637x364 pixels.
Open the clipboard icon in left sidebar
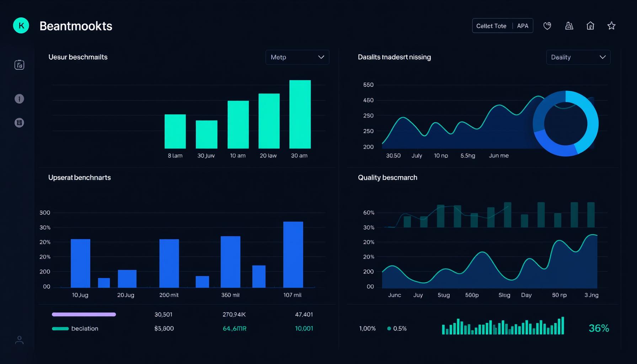19,65
